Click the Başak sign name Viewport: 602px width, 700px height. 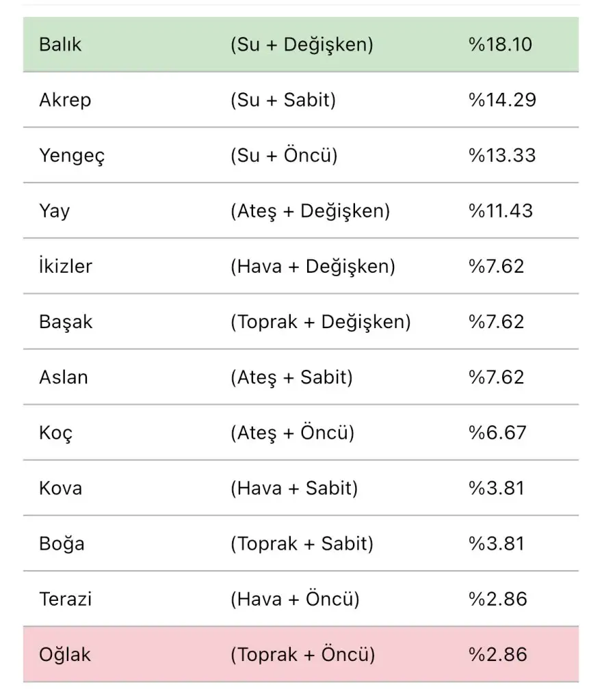pyautogui.click(x=66, y=322)
